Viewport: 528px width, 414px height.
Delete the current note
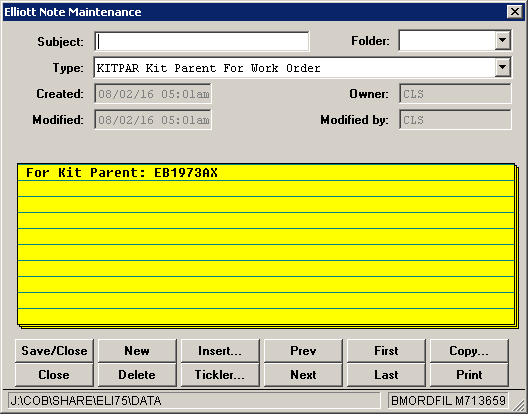(137, 375)
